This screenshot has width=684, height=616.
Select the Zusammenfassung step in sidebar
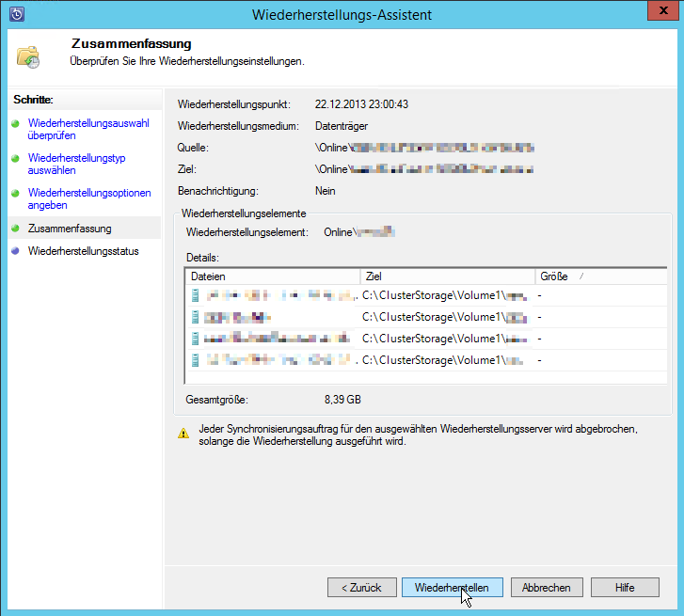(x=70, y=229)
